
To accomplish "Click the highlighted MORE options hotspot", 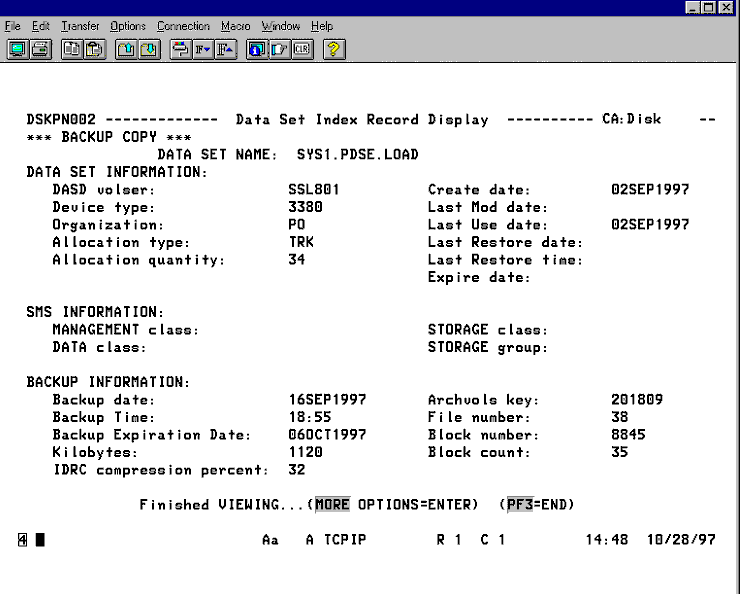I will pos(332,504).
